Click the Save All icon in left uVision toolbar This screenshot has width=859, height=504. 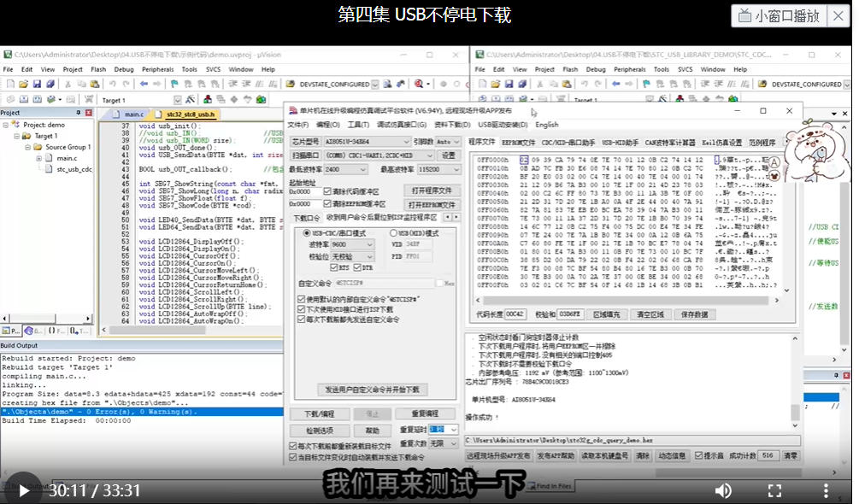50,84
